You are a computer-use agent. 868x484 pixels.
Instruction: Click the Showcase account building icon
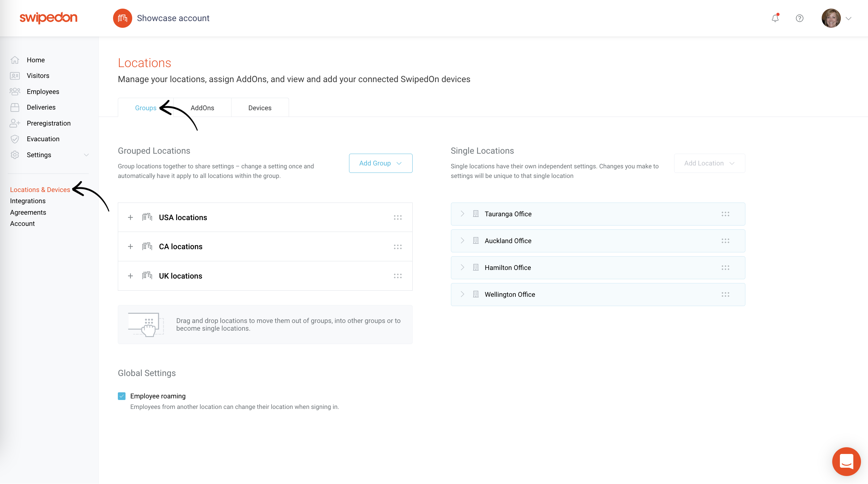tap(122, 18)
